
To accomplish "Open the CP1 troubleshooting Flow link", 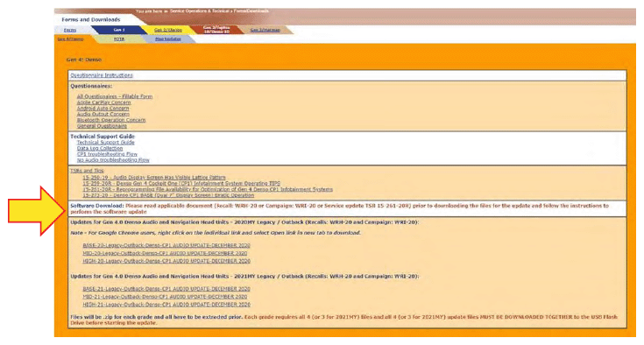I will 107,154.
